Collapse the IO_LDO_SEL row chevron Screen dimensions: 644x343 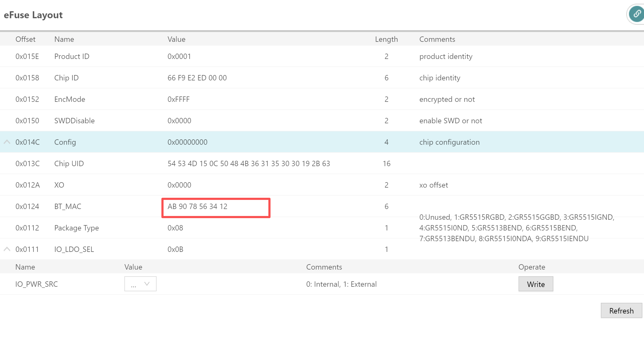click(7, 249)
